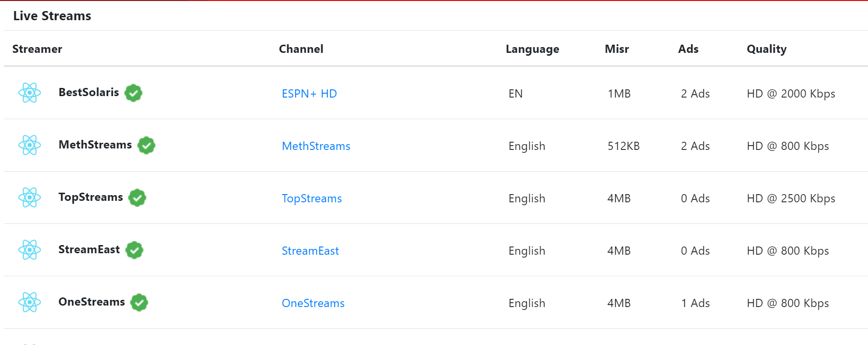The height and width of the screenshot is (345, 868).
Task: Open the MethStreams channel link
Action: [316, 146]
